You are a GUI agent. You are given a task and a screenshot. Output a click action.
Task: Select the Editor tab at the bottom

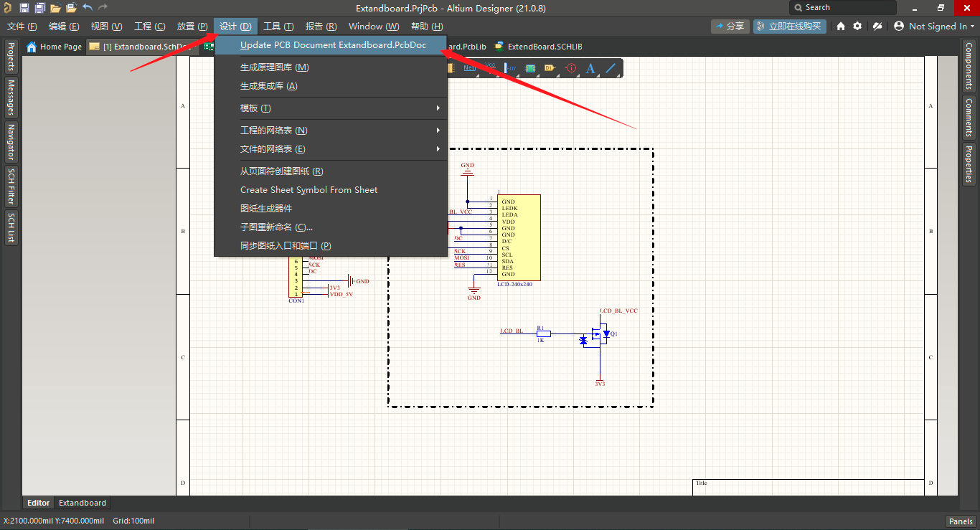pyautogui.click(x=39, y=503)
